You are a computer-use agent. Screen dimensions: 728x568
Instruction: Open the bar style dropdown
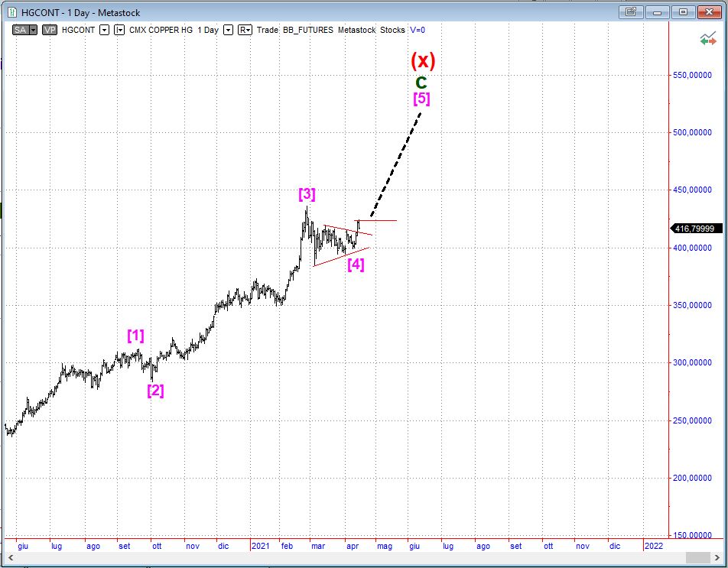120,30
